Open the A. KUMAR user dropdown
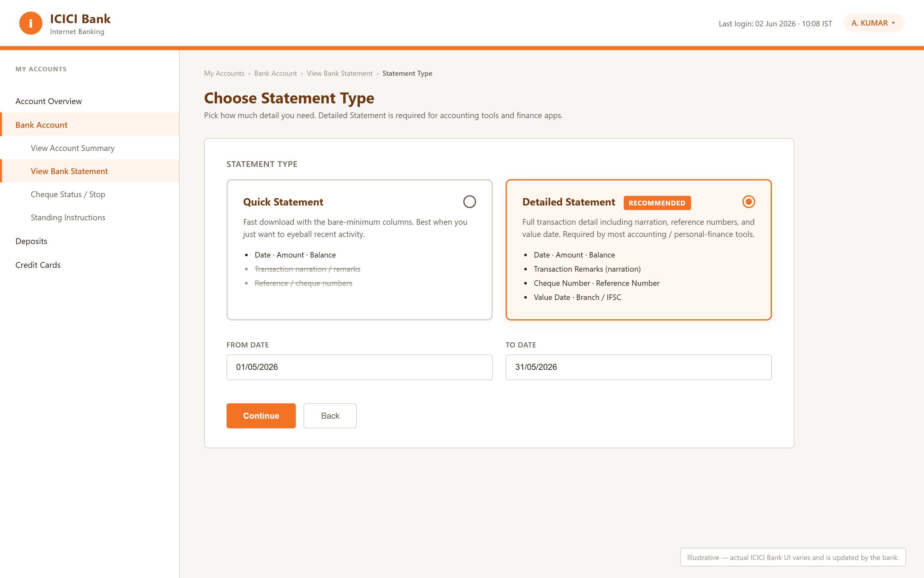924x578 pixels. [x=874, y=23]
